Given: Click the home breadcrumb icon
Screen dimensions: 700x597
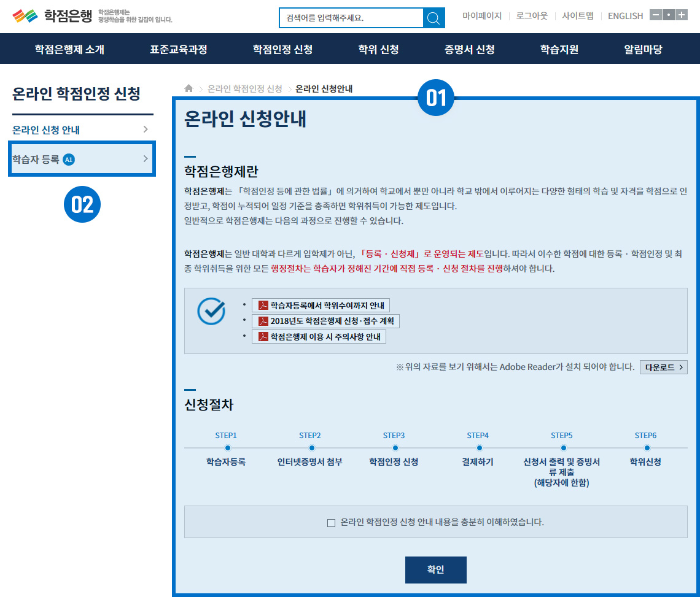Looking at the screenshot, I should pyautogui.click(x=189, y=88).
